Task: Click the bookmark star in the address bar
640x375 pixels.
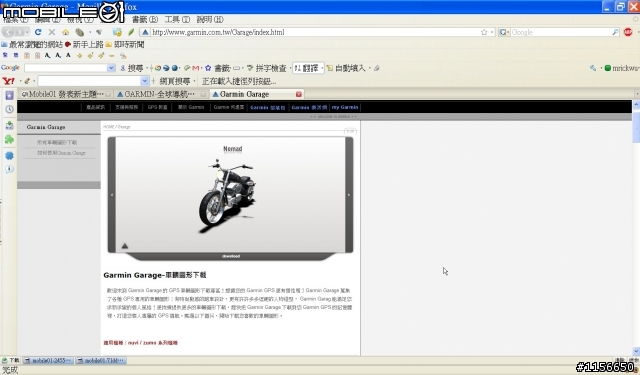Action: click(x=484, y=32)
